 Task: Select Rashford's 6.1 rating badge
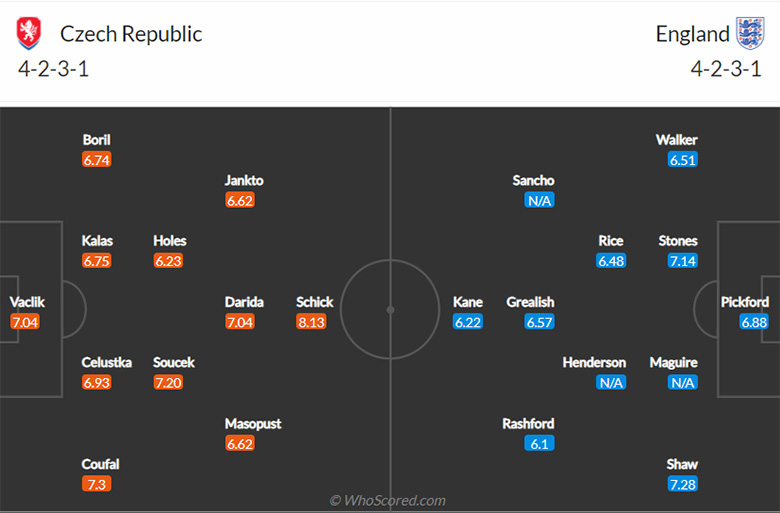(539, 443)
